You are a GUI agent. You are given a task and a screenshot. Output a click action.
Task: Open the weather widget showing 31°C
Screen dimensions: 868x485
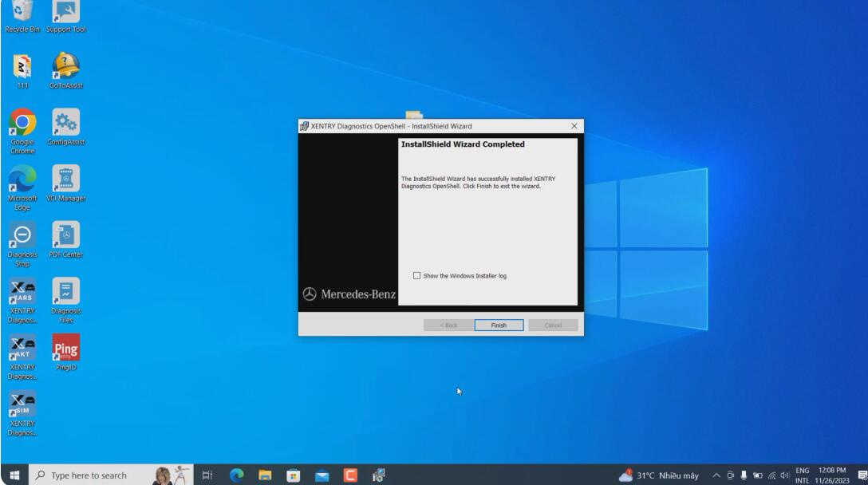pyautogui.click(x=659, y=475)
